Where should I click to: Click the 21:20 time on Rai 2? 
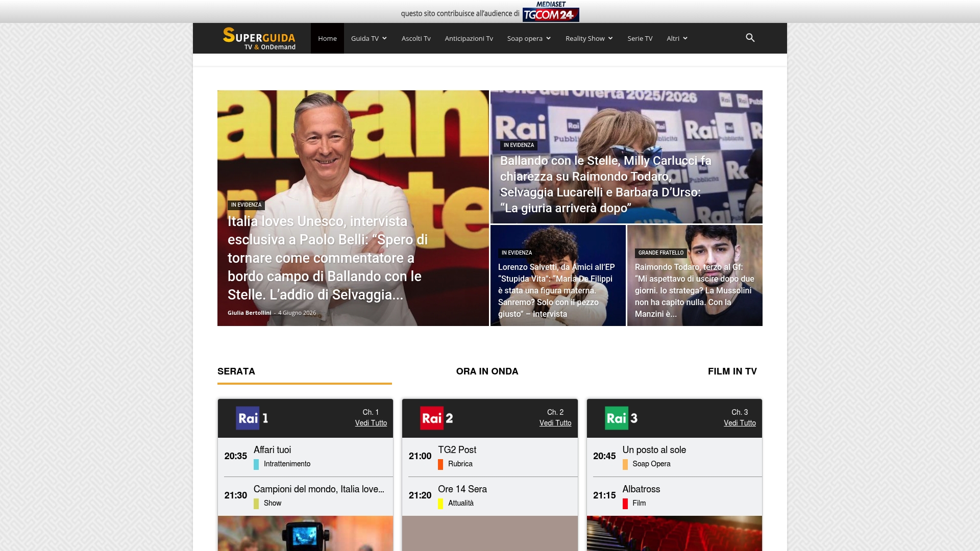click(x=420, y=495)
